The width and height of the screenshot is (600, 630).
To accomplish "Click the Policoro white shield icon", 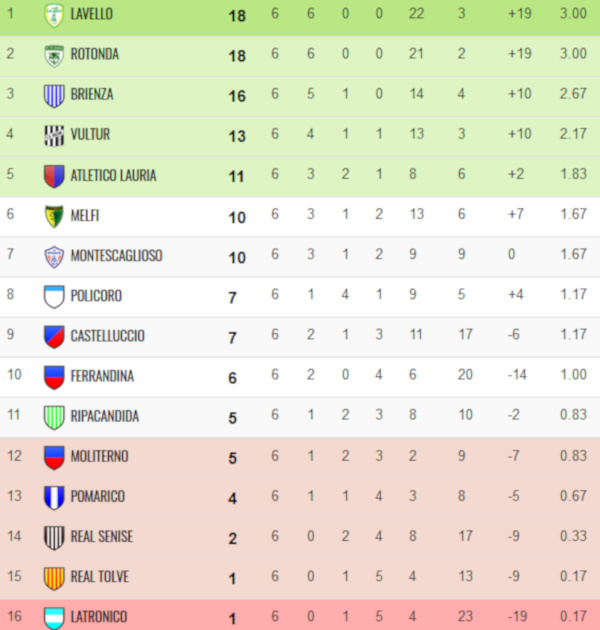I will coord(54,296).
